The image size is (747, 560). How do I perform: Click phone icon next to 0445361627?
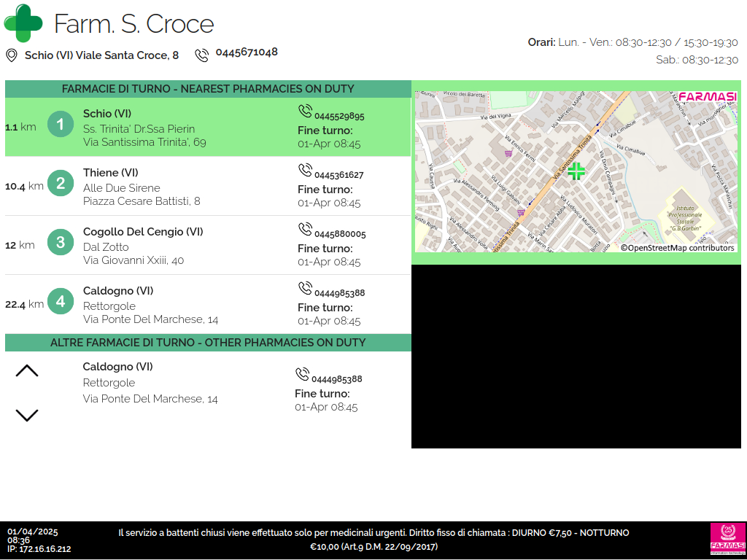coord(305,171)
